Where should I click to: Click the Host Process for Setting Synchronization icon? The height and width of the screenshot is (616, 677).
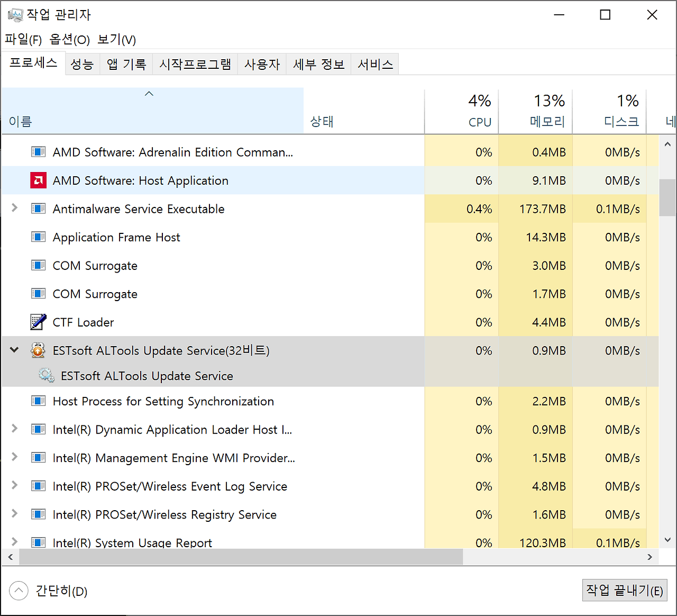click(38, 401)
